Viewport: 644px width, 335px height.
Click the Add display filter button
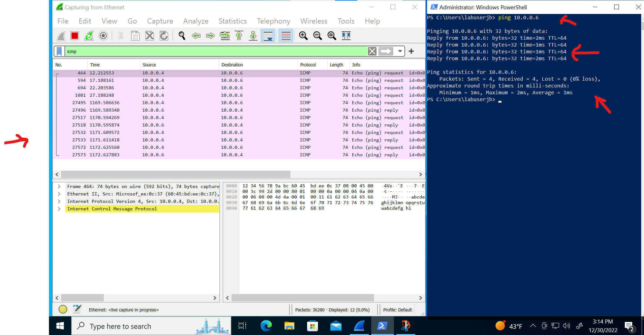tap(411, 51)
